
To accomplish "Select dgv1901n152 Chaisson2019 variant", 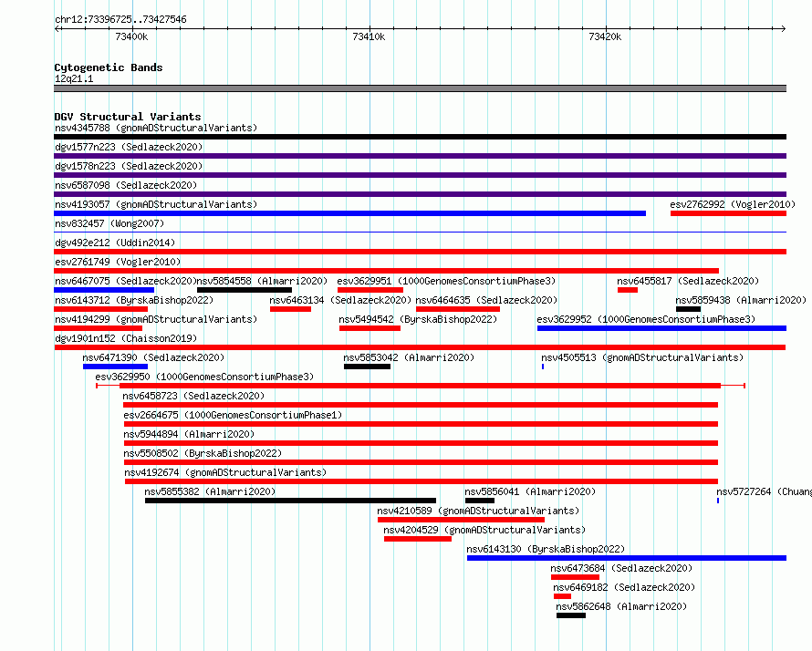I will pyautogui.click(x=420, y=347).
